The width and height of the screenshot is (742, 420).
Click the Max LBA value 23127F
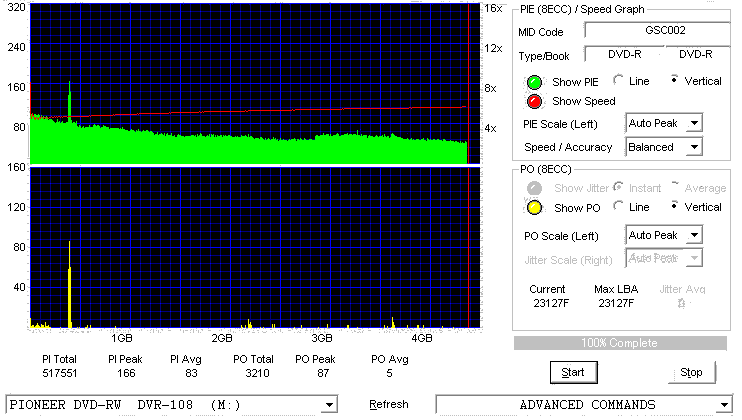[616, 303]
